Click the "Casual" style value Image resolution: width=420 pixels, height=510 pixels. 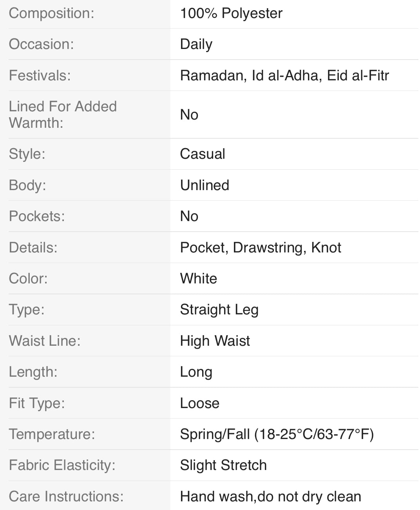click(202, 154)
